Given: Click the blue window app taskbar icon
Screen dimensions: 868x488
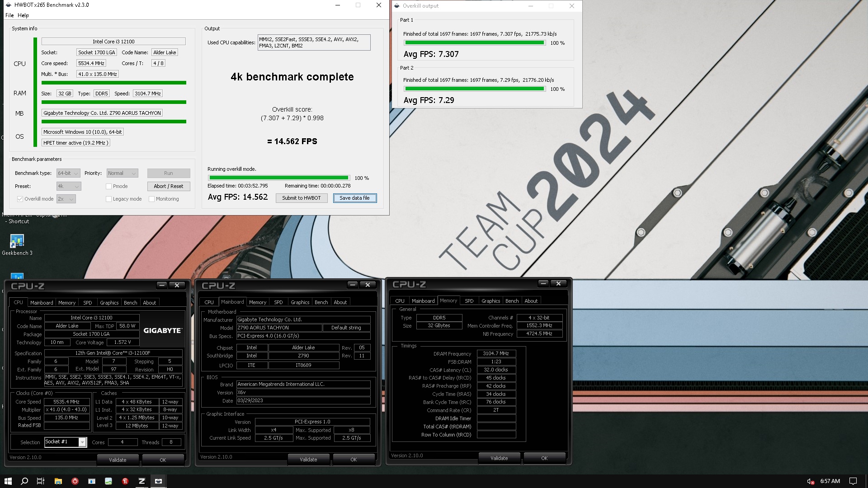Looking at the screenshot, I should click(92, 481).
